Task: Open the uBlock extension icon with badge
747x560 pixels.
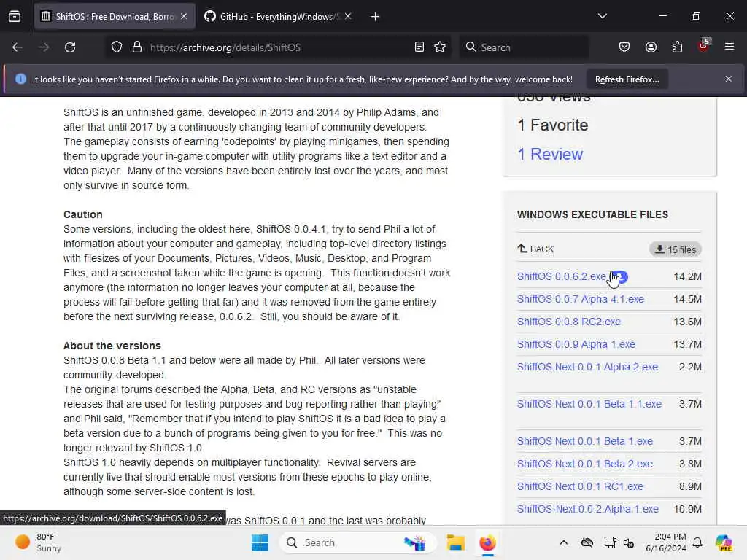Action: 704,46
